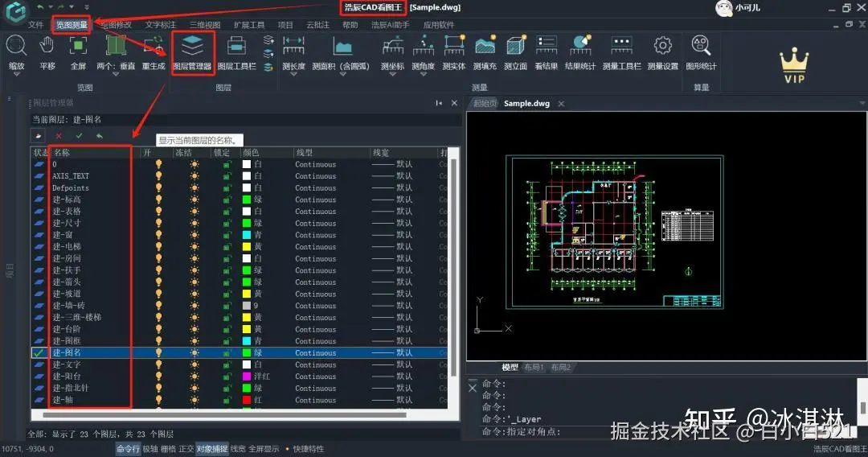Click magenta color swatch of layer 建-阳台
The image size is (868, 457).
coord(247,376)
